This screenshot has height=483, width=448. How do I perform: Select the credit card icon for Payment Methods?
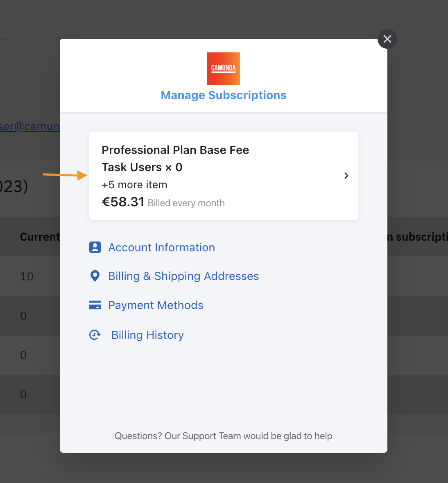95,305
